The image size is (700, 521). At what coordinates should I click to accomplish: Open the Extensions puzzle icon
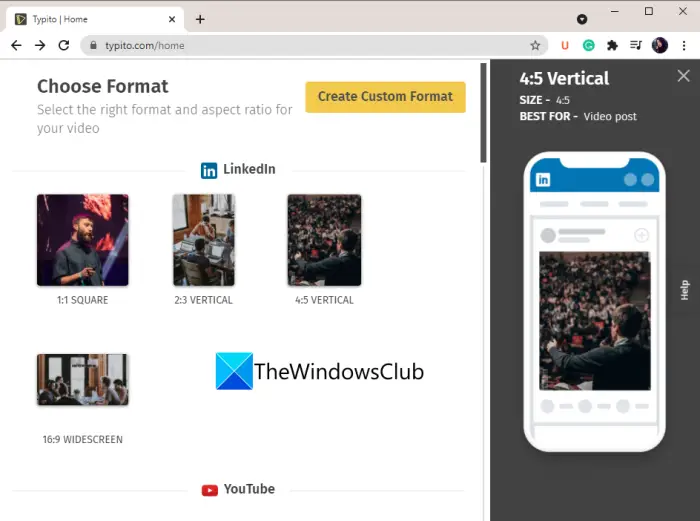612,45
